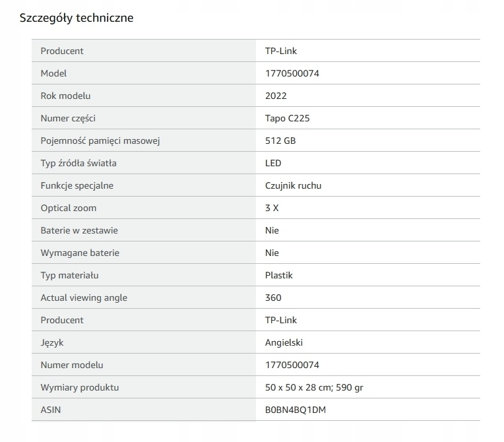Select the Nie value for Wymagane baterie
This screenshot has height=442, width=504.
click(272, 253)
